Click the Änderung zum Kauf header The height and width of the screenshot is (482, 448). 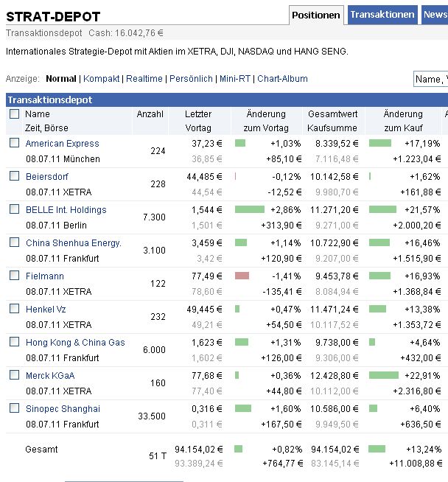tap(403, 121)
